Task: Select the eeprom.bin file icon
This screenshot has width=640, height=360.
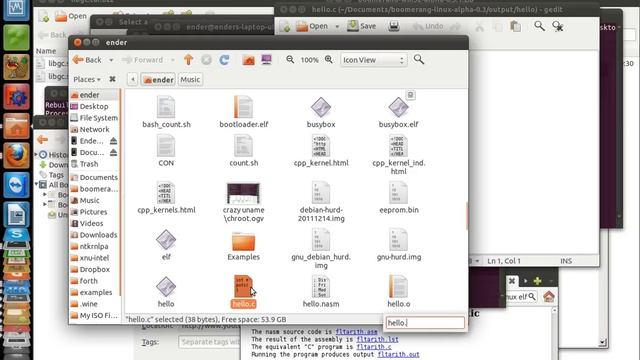Action: point(398,193)
